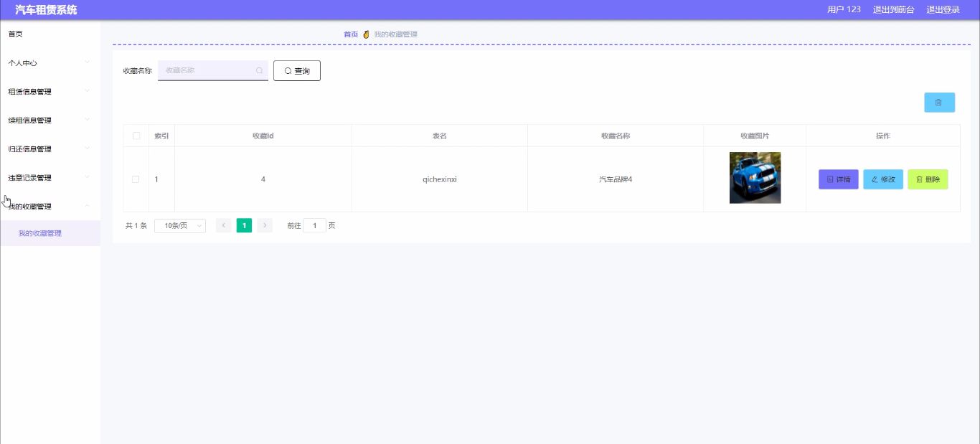Click 我的收藏管理 breadcrumb text
The width and height of the screenshot is (980, 444).
tap(395, 34)
